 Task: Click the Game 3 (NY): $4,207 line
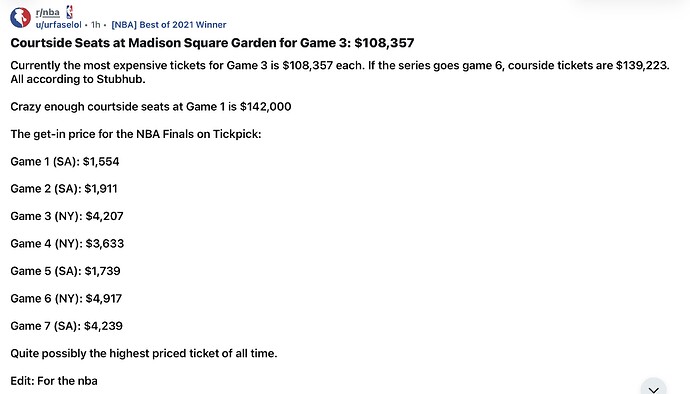[67, 216]
